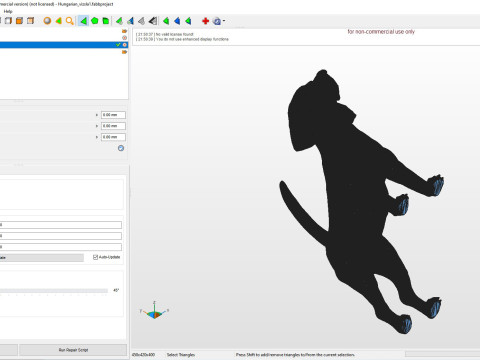Viewport: 480px width, 360px height.
Task: Click into the middle 0.00 mm field
Action: coord(113,126)
